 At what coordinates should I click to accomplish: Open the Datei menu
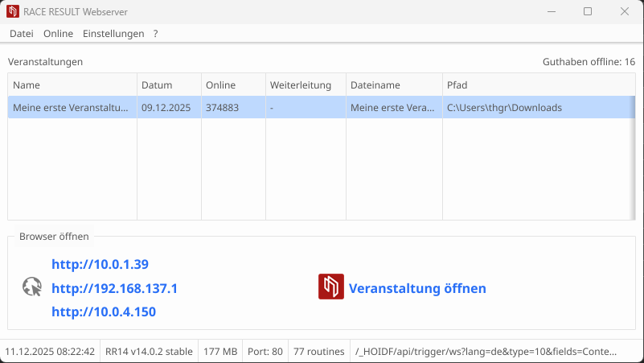[22, 34]
